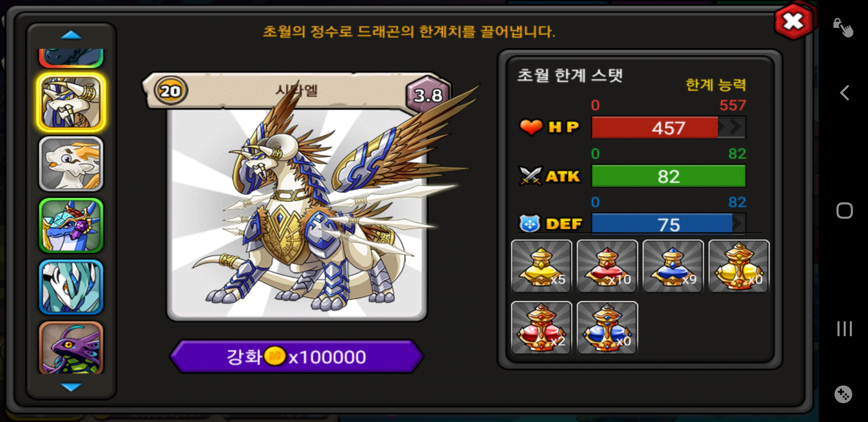Go to the Android home button
868x422 pixels.
pyautogui.click(x=845, y=211)
